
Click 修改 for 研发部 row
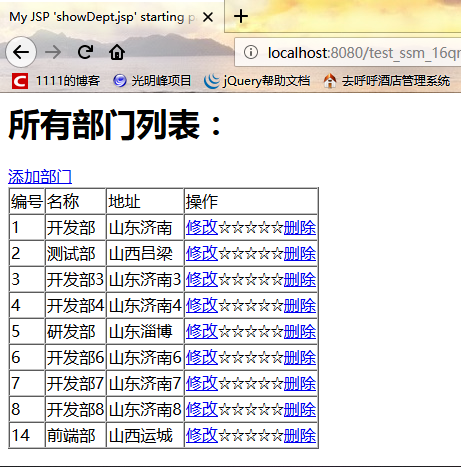(202, 332)
